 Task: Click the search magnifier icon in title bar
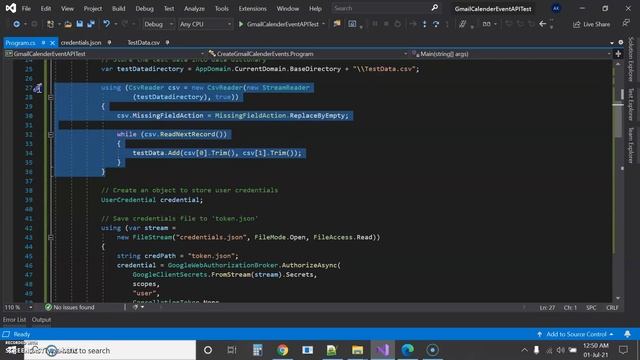435,8
